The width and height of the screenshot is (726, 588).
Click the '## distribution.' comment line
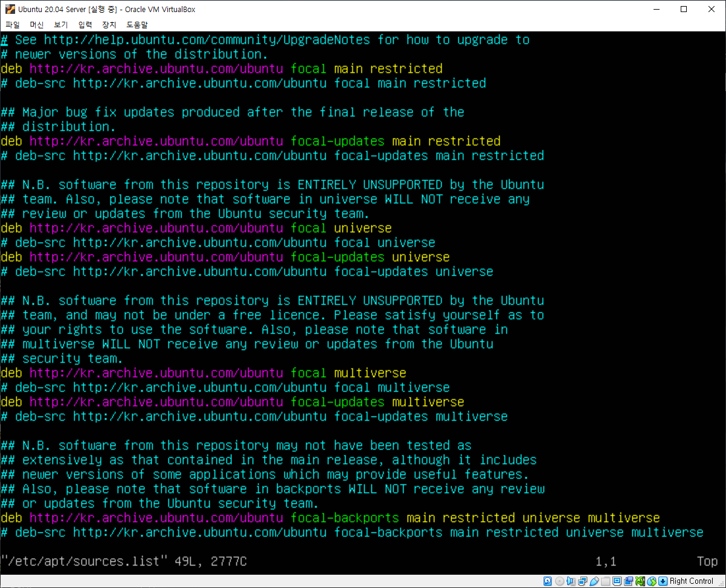click(x=58, y=127)
